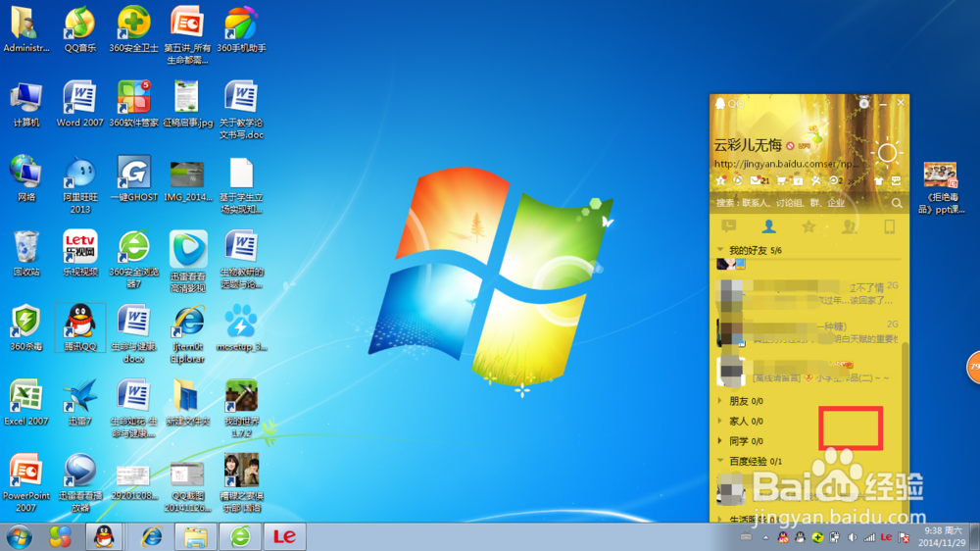Click the medal icon in QQ title bar
This screenshot has height=551, width=980.
click(863, 103)
